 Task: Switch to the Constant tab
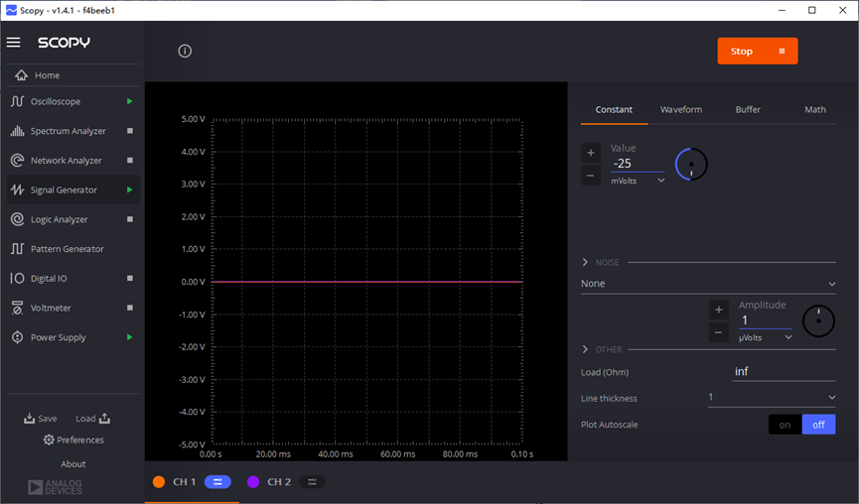(614, 110)
